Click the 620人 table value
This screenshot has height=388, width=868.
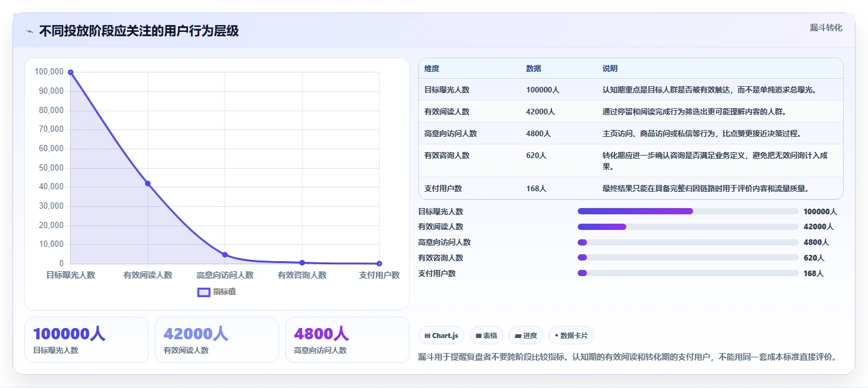(x=536, y=156)
